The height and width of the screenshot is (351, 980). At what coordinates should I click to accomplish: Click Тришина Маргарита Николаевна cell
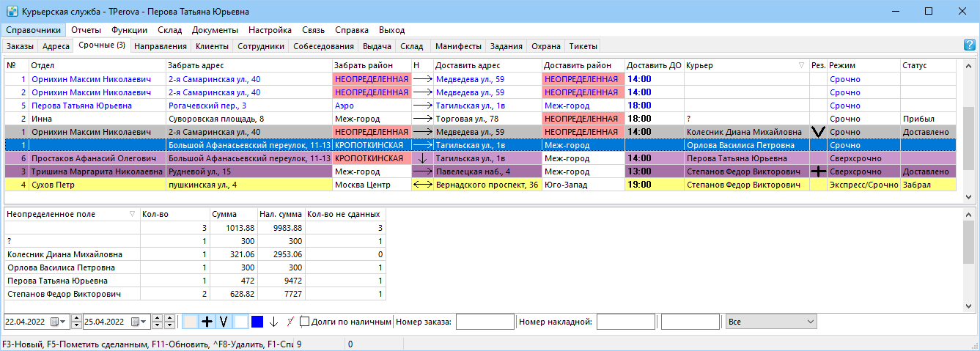pyautogui.click(x=97, y=171)
